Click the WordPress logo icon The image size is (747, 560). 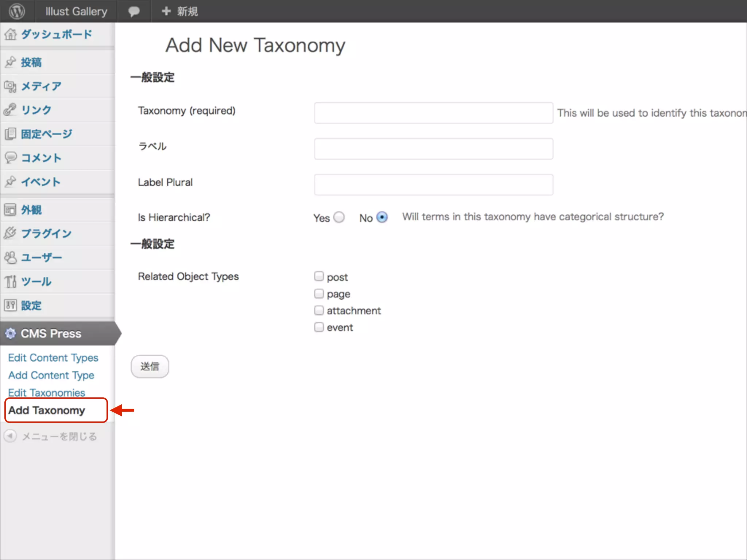point(17,11)
